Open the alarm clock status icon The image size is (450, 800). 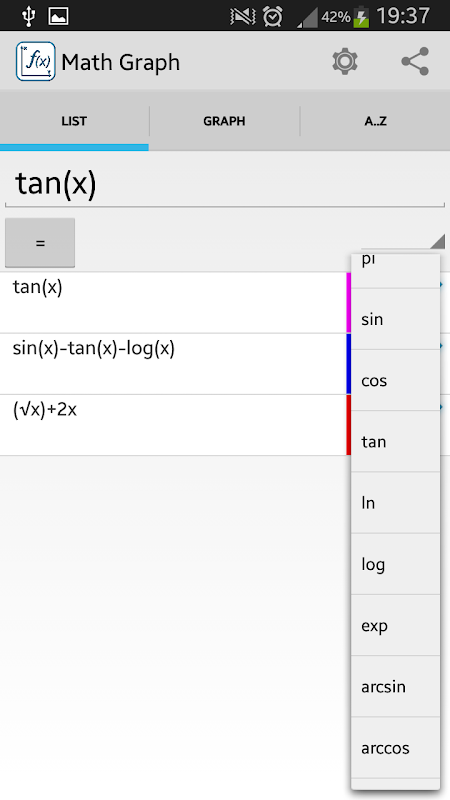click(272, 17)
